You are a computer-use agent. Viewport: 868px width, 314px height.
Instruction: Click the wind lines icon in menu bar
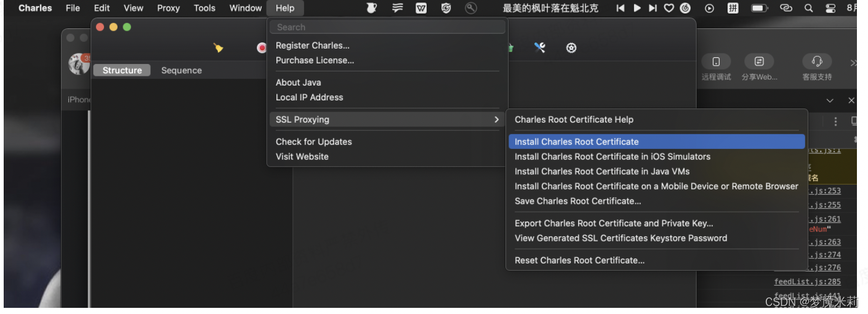398,8
